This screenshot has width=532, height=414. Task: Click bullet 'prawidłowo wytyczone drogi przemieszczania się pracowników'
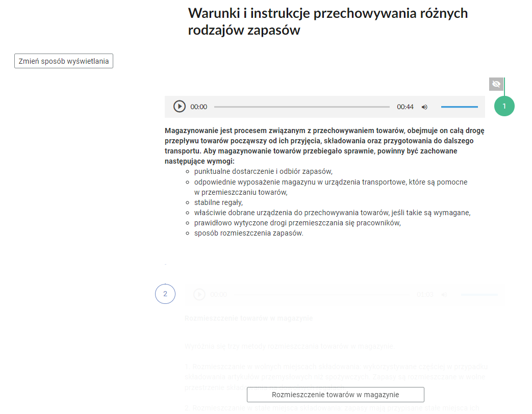297,223
